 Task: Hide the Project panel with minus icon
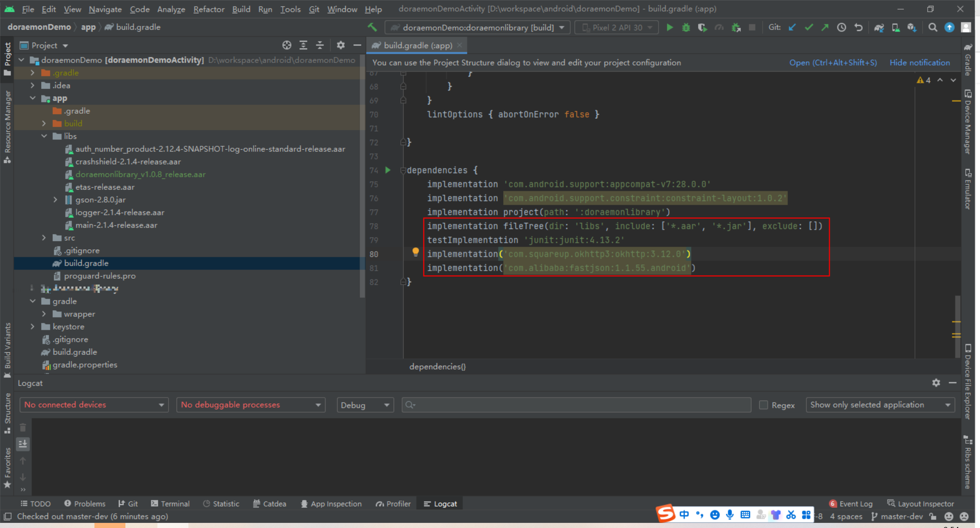[357, 45]
